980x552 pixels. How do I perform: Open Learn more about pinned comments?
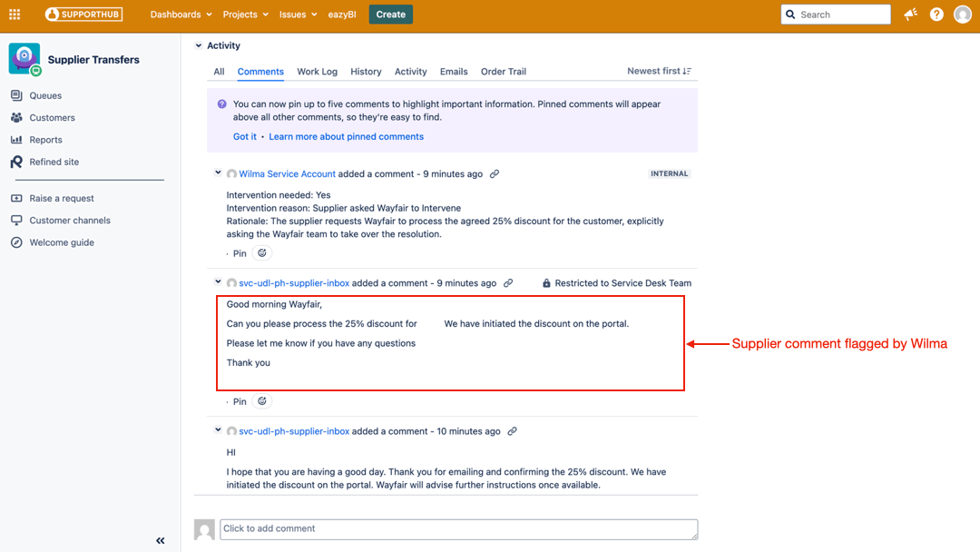point(346,135)
